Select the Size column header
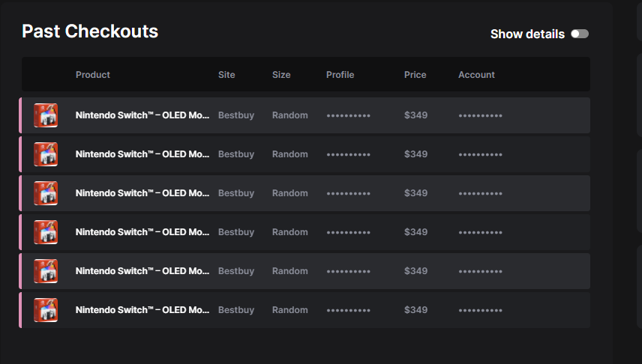Screen dimensions: 642x364 pyautogui.click(x=281, y=75)
